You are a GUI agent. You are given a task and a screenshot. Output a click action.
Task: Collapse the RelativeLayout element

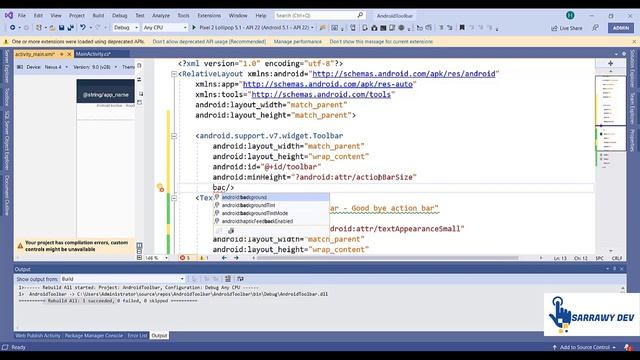(x=174, y=74)
